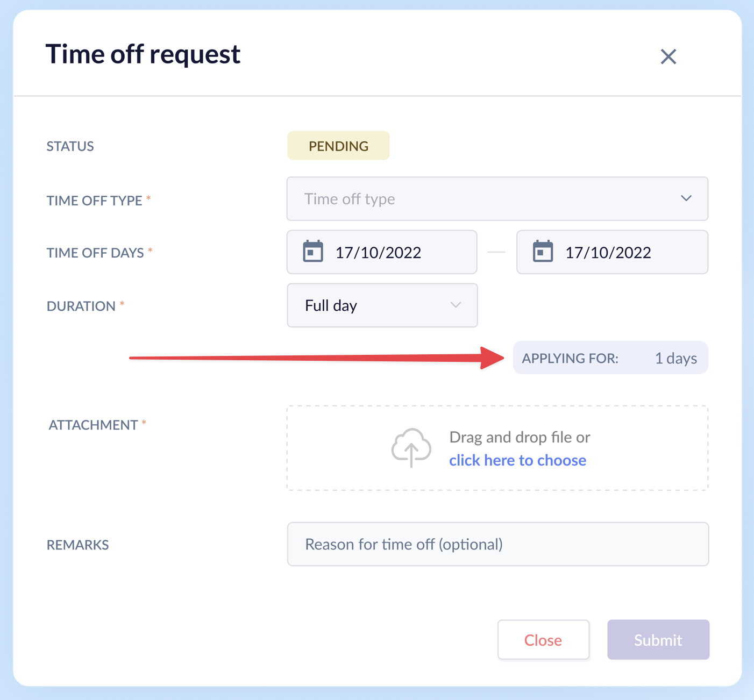Click the calendar icon on the end date field
The image size is (754, 700).
(x=543, y=252)
